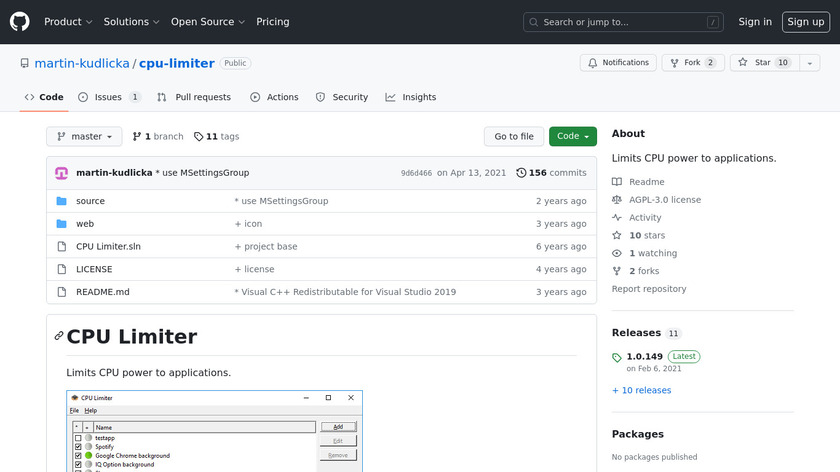Switch to the Issues tab
The image size is (840, 472).
pyautogui.click(x=108, y=97)
